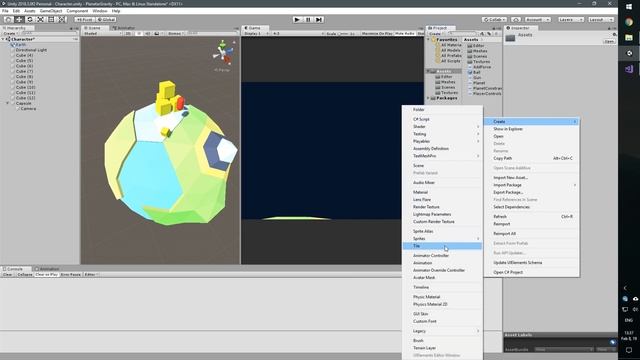Click the Inspector panel lock icon
This screenshot has width=640, height=360.
[609, 28]
